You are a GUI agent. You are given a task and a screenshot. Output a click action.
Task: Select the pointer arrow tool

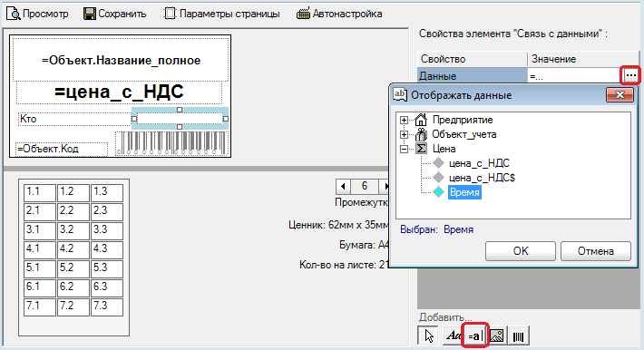[428, 335]
